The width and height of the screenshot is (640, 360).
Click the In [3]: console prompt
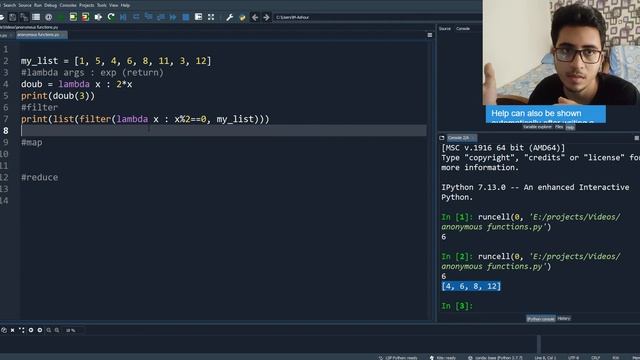click(457, 306)
